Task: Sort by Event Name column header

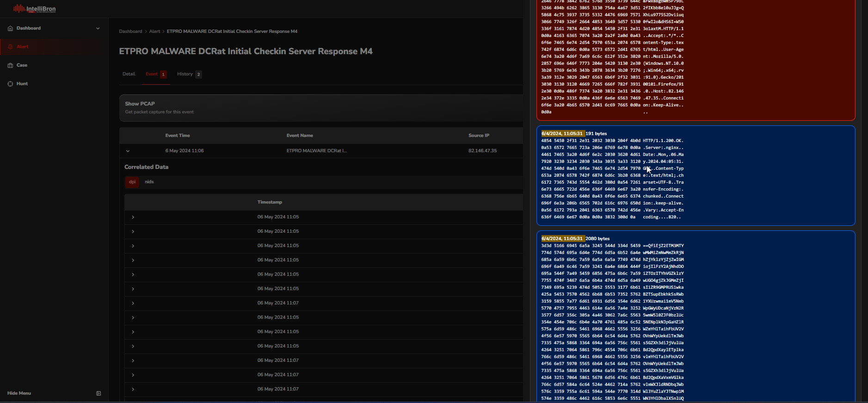Action: (300, 136)
